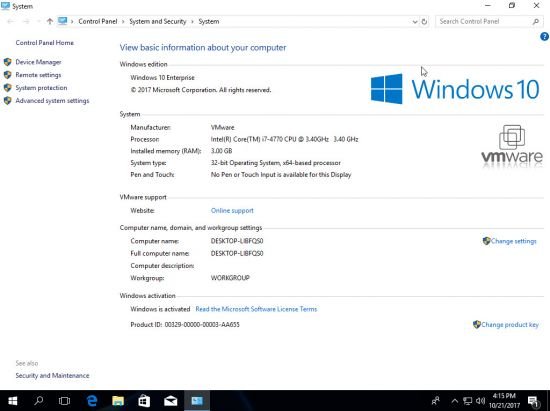Click the address bar refresh icon
The image size is (550, 411).
pyautogui.click(x=424, y=22)
